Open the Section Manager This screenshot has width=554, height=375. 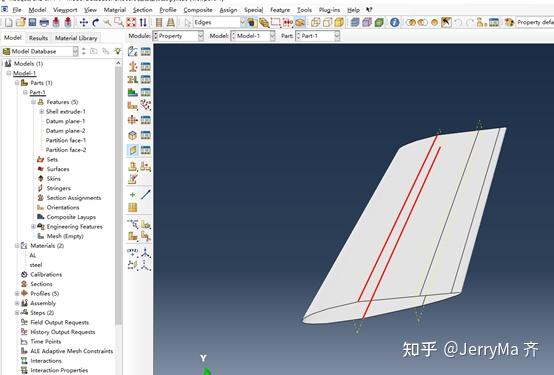[x=146, y=66]
